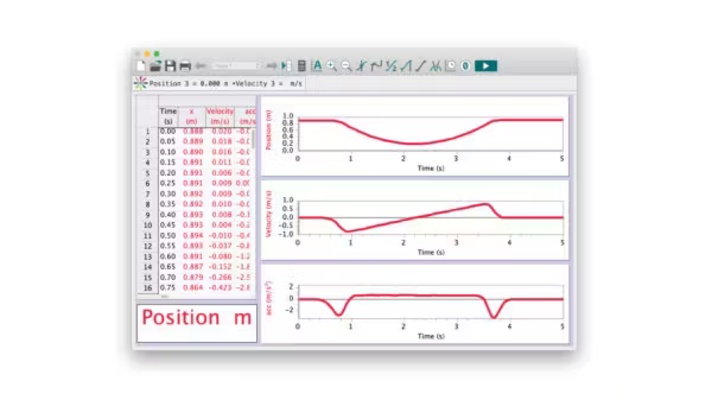Click time value 0.50
The height and width of the screenshot is (400, 712).
168,236
